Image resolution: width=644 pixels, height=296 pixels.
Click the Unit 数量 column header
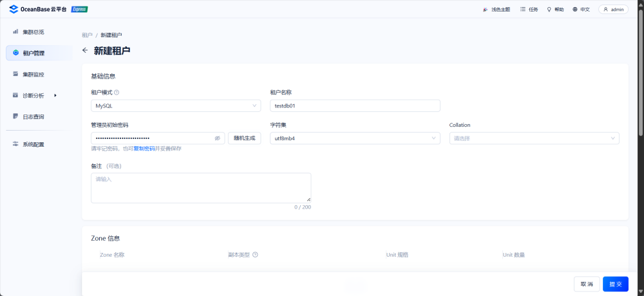point(514,255)
